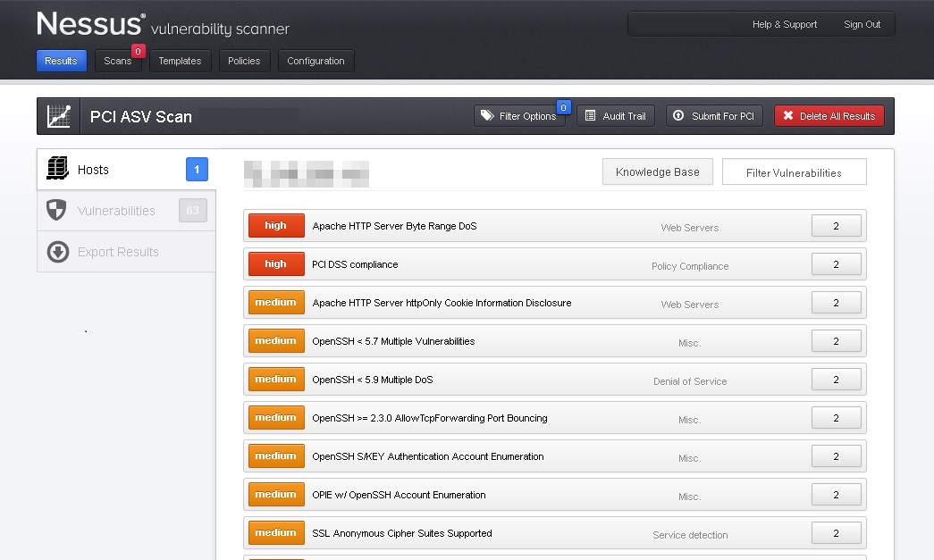
Task: Expand Apache HTTP Server Byte Range DoS row
Action: pos(394,227)
